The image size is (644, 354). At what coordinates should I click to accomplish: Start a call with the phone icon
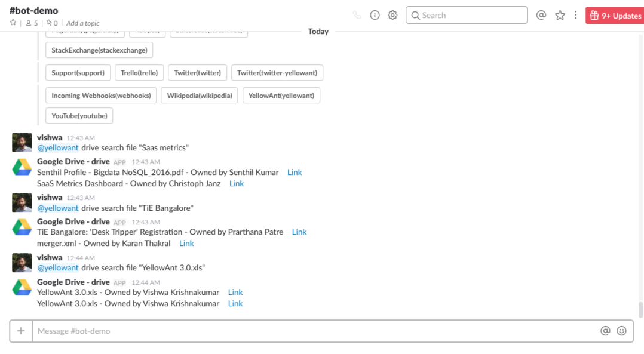(357, 15)
